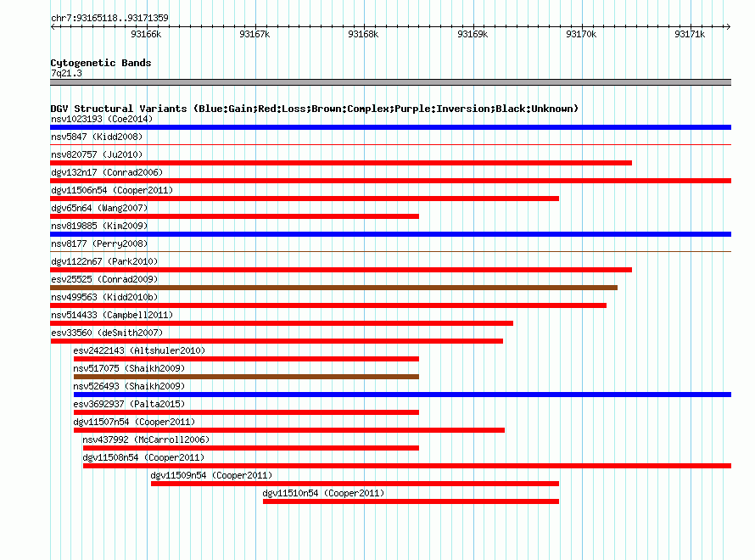The height and width of the screenshot is (560, 755).
Task: Click the 93167k ruler mark
Action: [254, 34]
